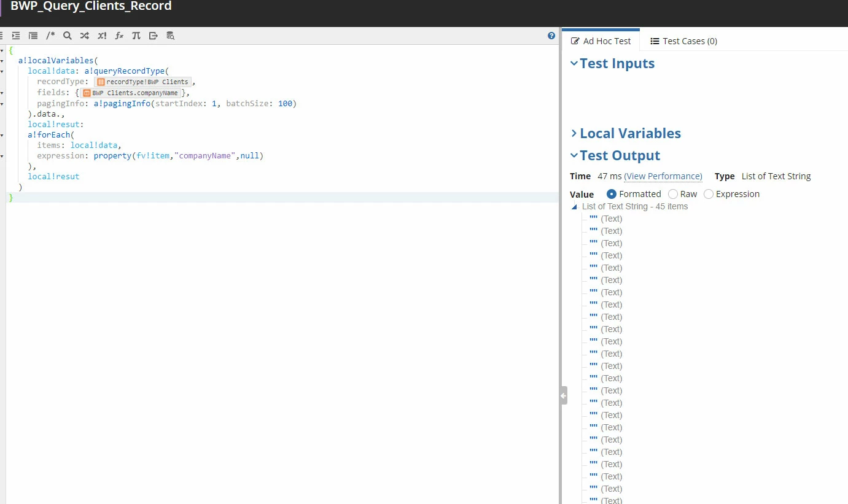This screenshot has width=848, height=504.
Task: Click the items: local!data code text
Action: tap(79, 145)
